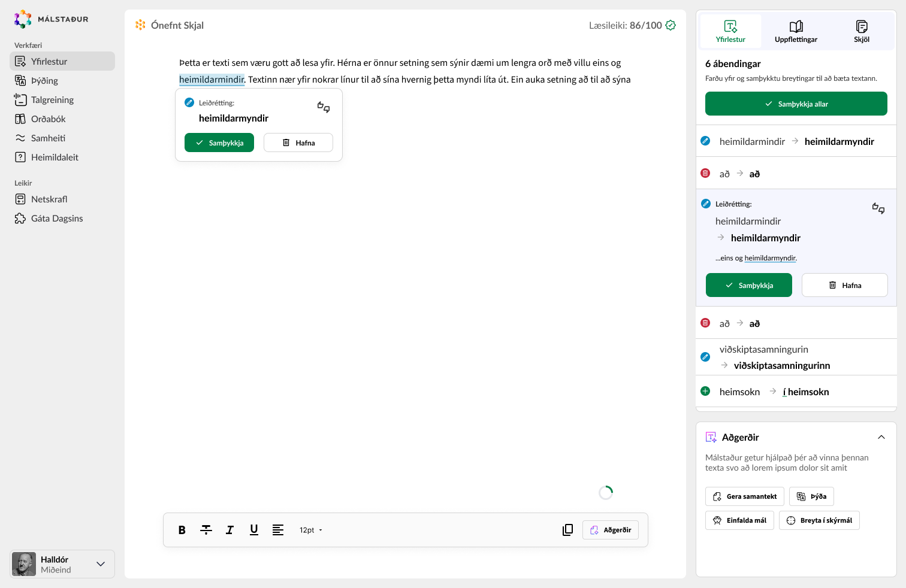Click Samþykkja allar button
This screenshot has height=588, width=906.
tap(796, 104)
